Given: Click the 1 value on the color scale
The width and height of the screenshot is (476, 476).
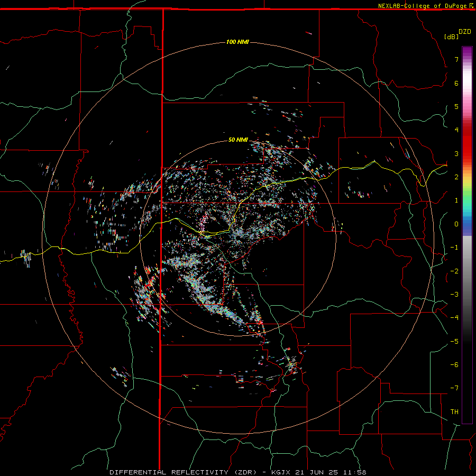Looking at the screenshot, I should 456,200.
